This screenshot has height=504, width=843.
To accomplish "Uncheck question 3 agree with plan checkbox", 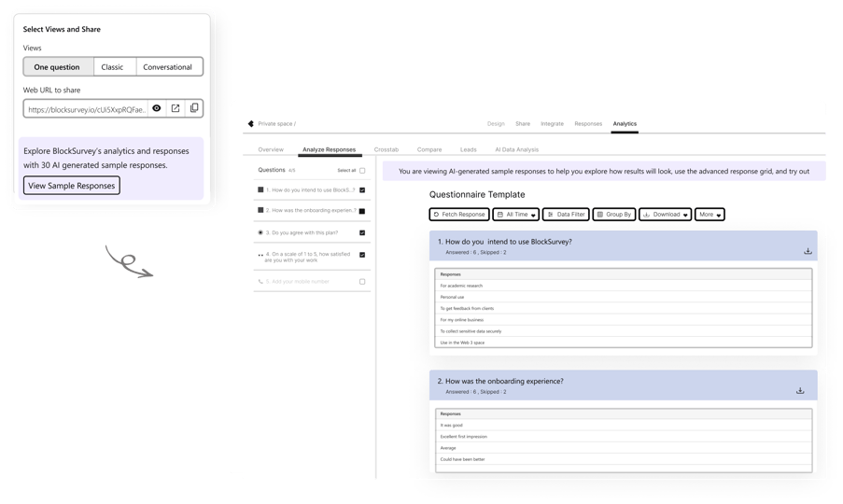I will point(362,232).
